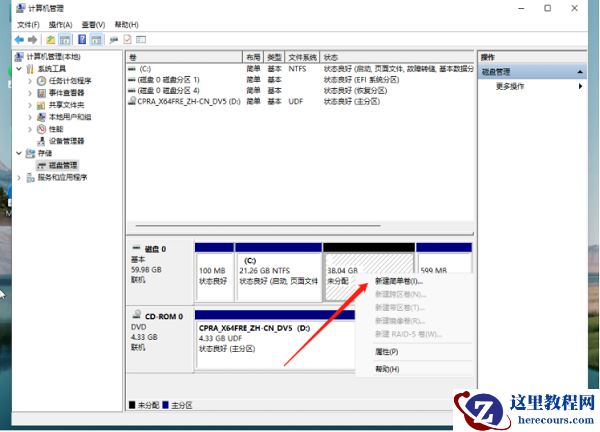Select 本地用户和组 in the tree

(70, 117)
